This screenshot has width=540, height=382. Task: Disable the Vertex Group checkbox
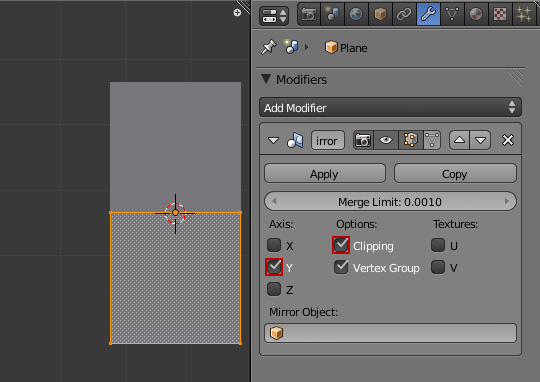point(341,267)
